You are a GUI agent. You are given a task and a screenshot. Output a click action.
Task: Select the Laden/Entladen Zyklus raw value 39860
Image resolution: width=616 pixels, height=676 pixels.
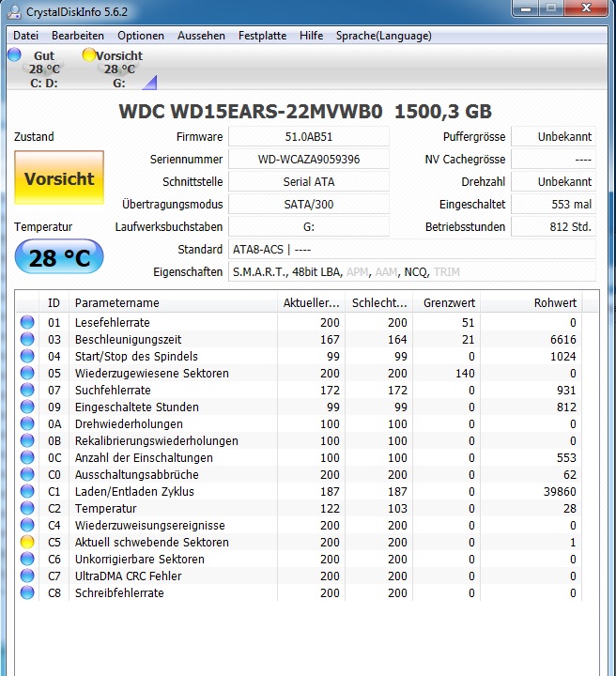[560, 491]
